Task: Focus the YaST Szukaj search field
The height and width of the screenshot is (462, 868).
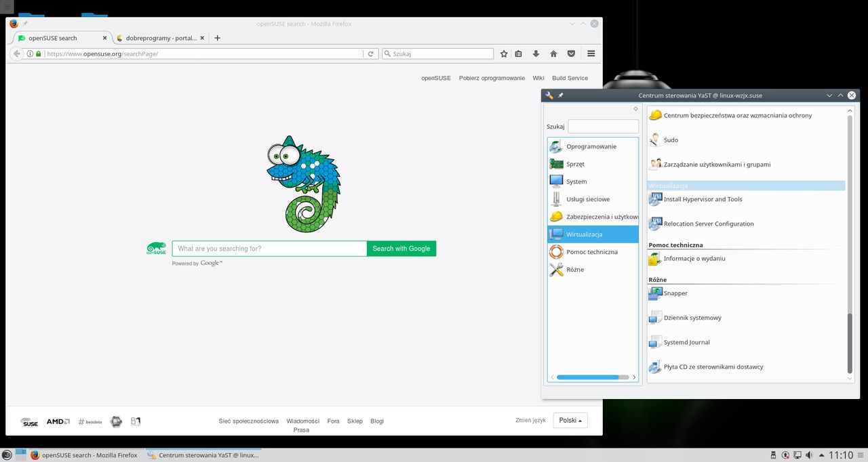Action: point(603,127)
